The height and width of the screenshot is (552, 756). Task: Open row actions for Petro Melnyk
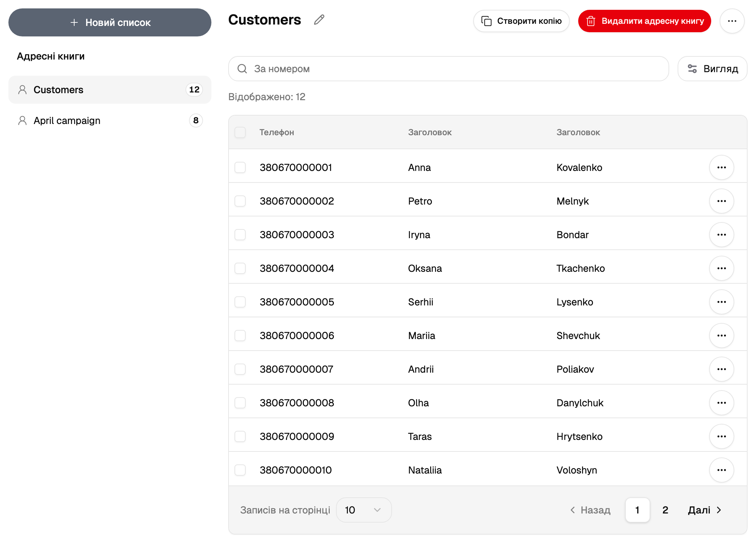click(x=721, y=201)
